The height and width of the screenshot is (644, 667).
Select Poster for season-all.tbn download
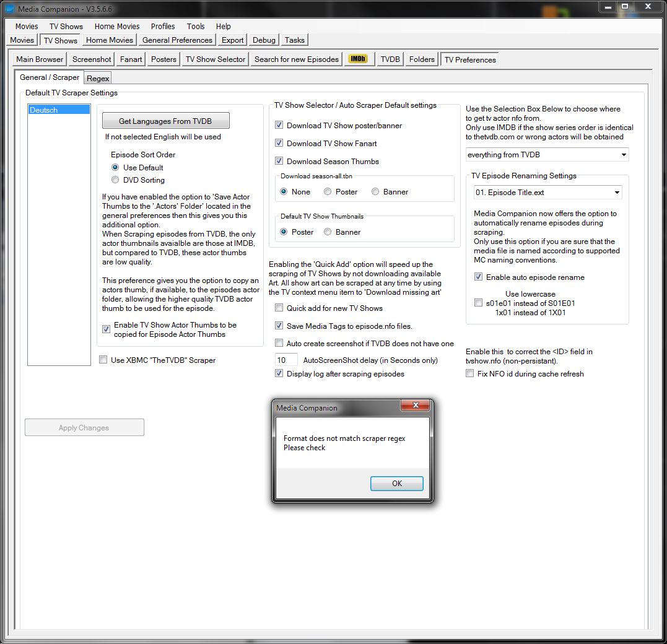click(328, 191)
